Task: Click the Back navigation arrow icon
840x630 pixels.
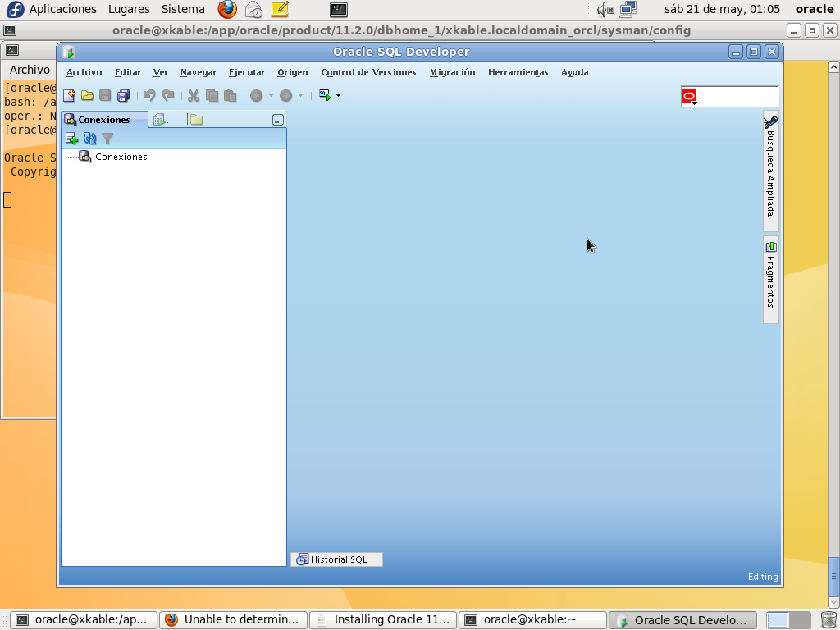Action: pyautogui.click(x=257, y=95)
